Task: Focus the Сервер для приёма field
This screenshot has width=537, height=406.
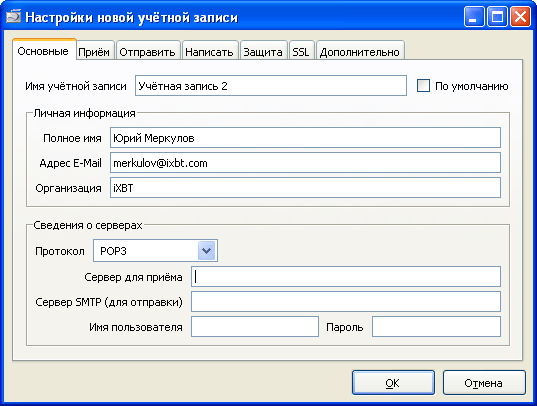Action: tap(346, 276)
